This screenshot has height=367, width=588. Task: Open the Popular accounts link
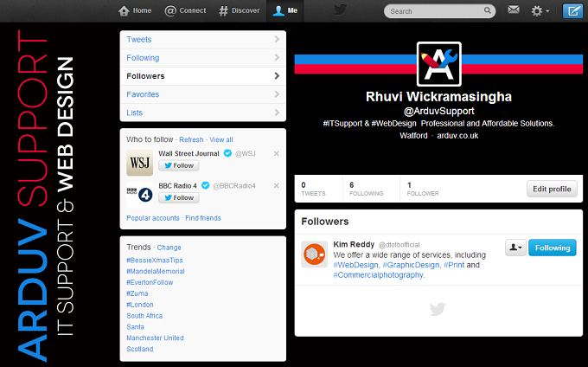(x=153, y=218)
